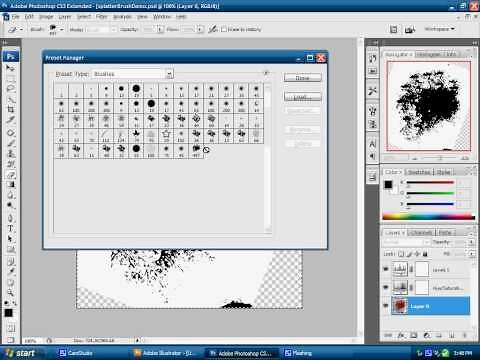This screenshot has width=480, height=360.
Task: Open the collapsed Tool Presets panel icon
Action: [372, 91]
